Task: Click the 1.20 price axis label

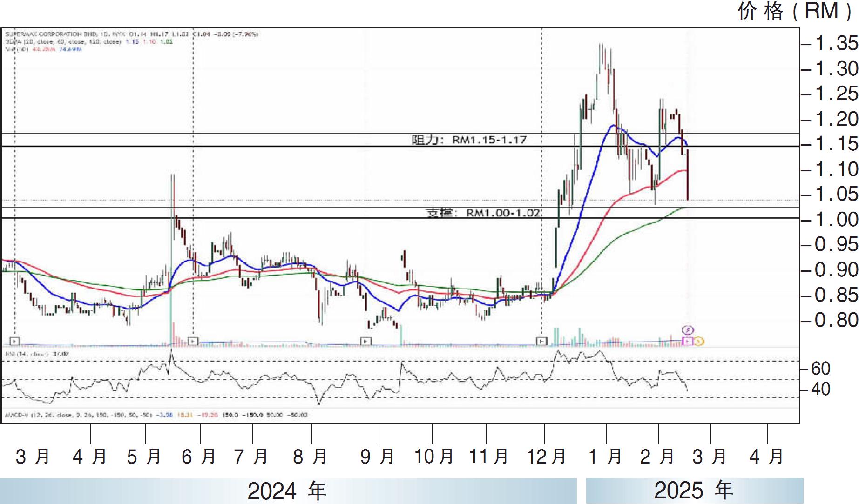Action: click(x=836, y=119)
